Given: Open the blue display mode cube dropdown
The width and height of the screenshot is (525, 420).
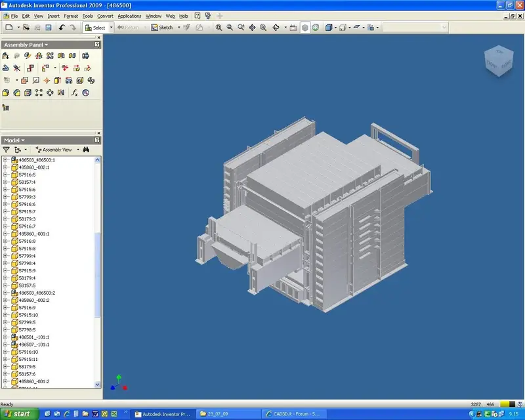Looking at the screenshot, I should [335, 28].
